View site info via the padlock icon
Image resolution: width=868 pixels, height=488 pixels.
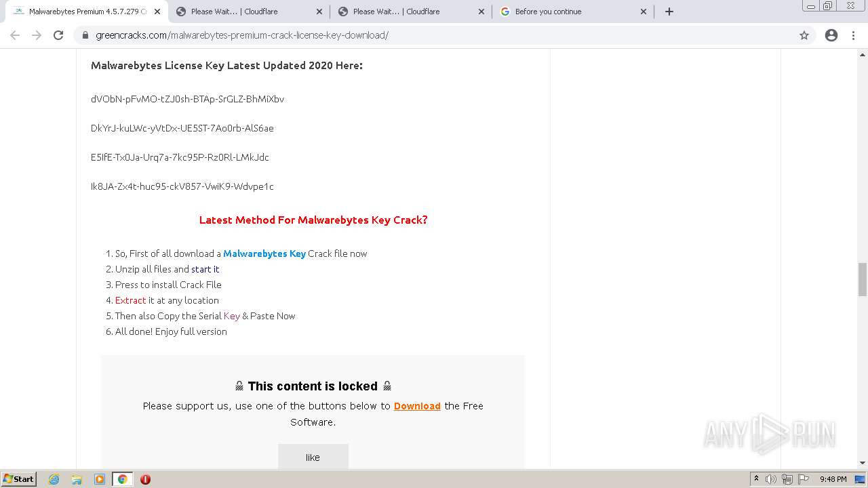point(85,35)
